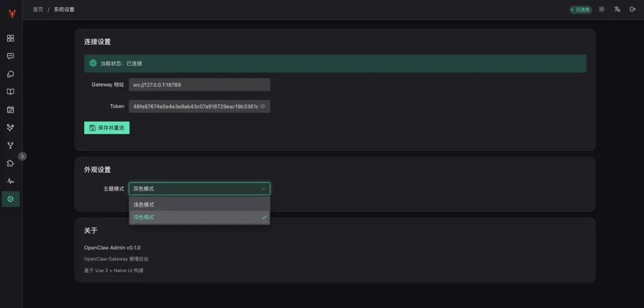Click the 已连接 status badge
The width and height of the screenshot is (644, 308).
(x=580, y=10)
